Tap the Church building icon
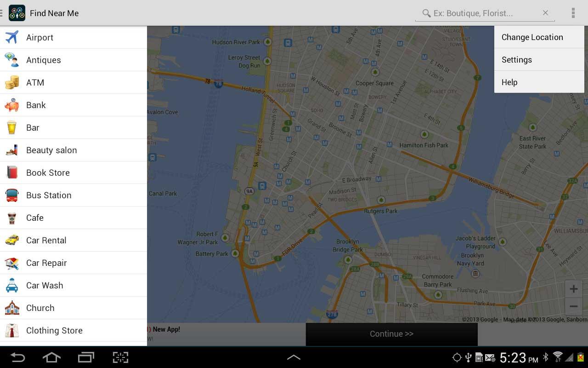 12,308
